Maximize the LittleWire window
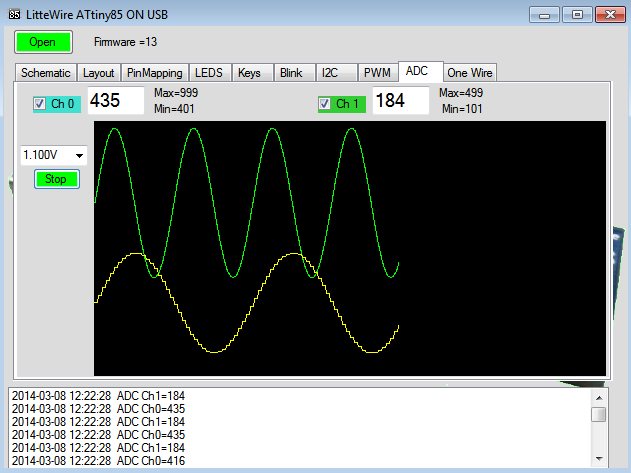The image size is (631, 473). 577,14
